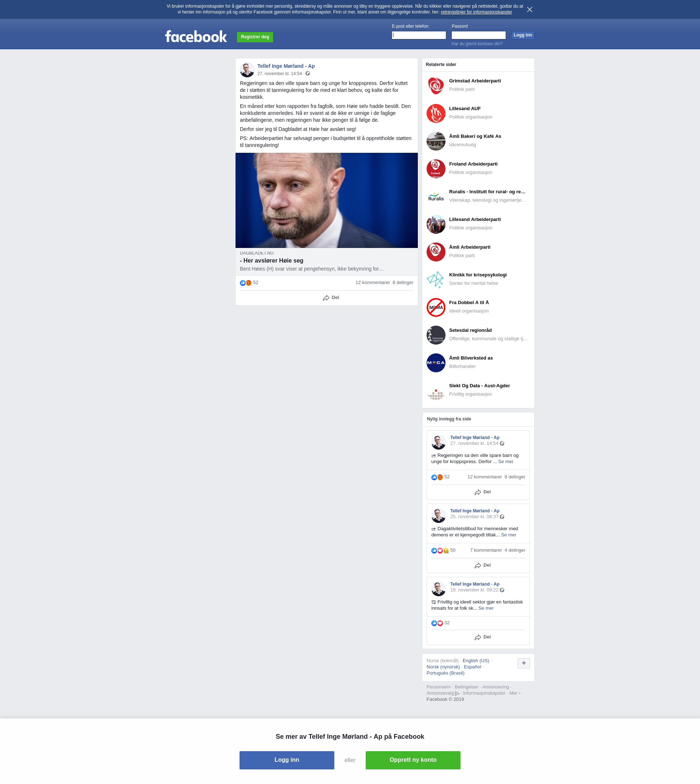700x784 pixels.
Task: Focus the E-post eller telefon field
Action: (x=419, y=35)
